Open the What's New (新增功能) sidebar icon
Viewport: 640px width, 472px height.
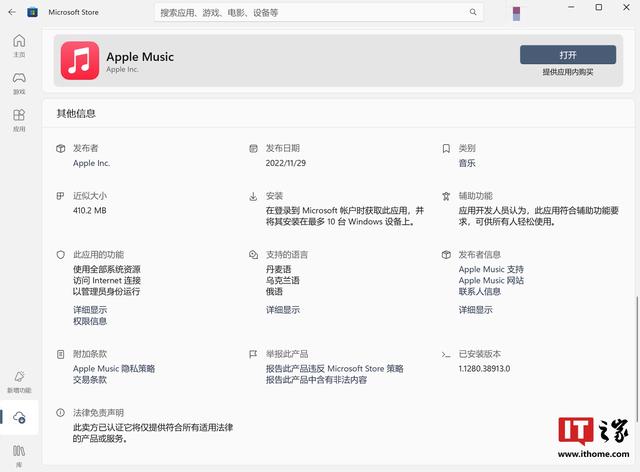pyautogui.click(x=19, y=376)
